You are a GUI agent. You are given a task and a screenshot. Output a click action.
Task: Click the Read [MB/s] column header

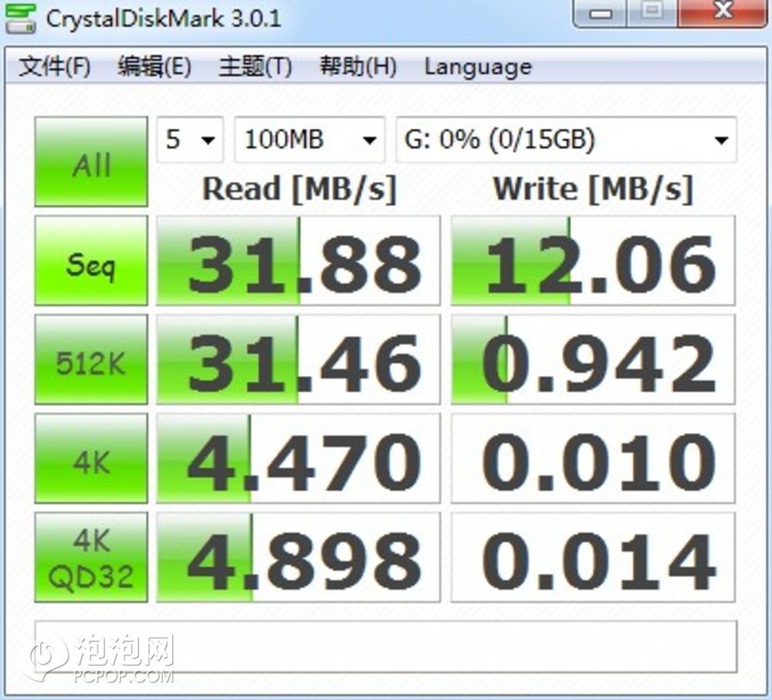point(300,189)
